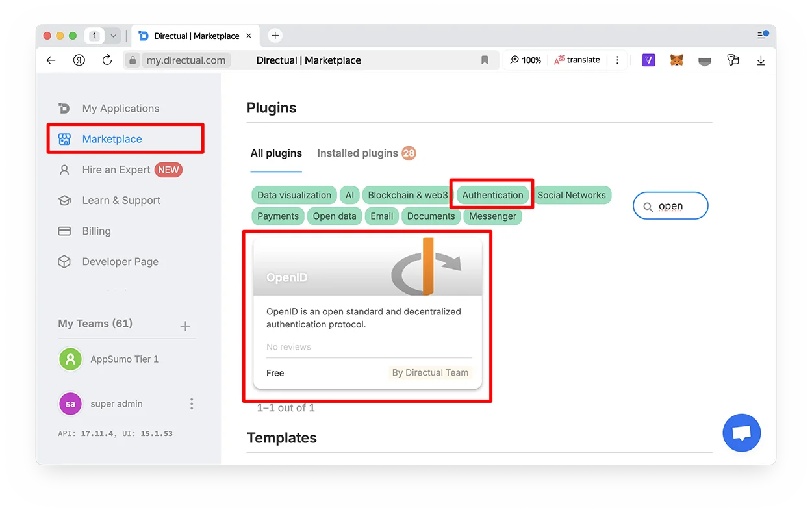Filter by Email tag
Viewport: 812px width, 512px height.
382,216
